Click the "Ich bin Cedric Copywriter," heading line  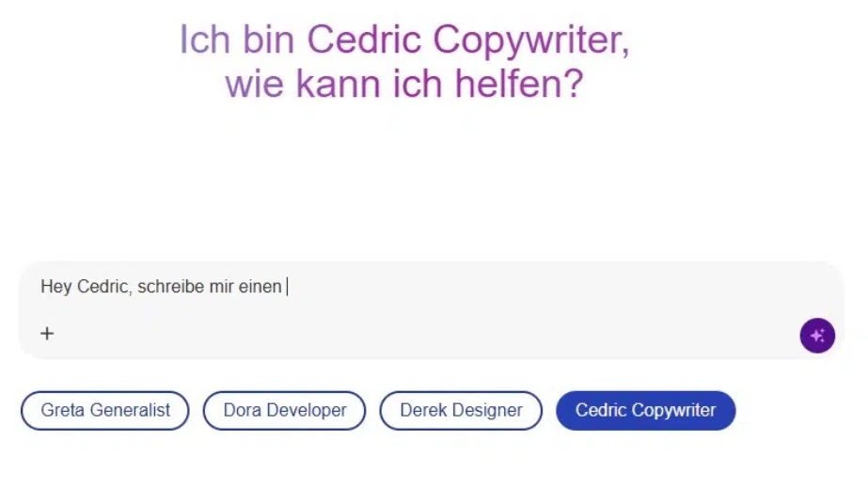(x=404, y=39)
